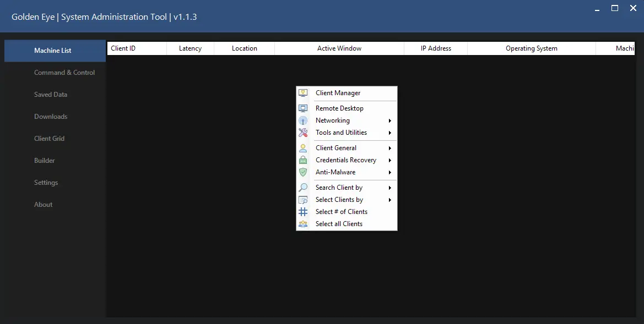
Task: Choose Select all Clients from context menu
Action: click(339, 224)
